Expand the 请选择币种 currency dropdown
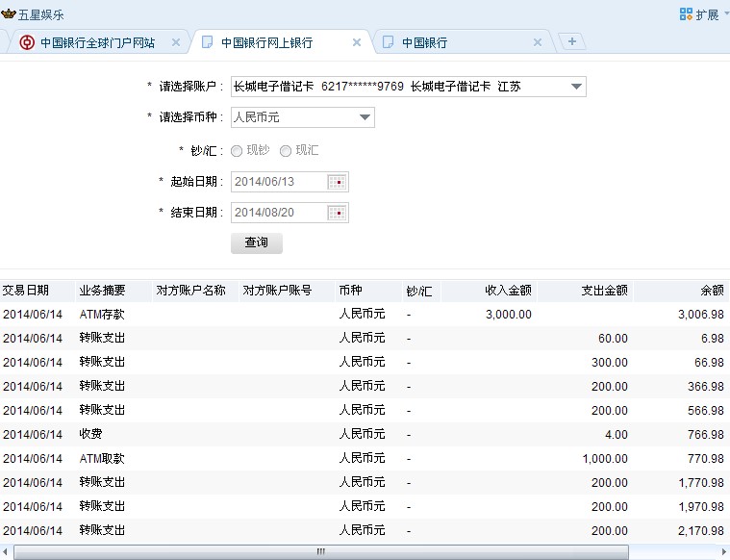This screenshot has width=730, height=560. [x=365, y=118]
